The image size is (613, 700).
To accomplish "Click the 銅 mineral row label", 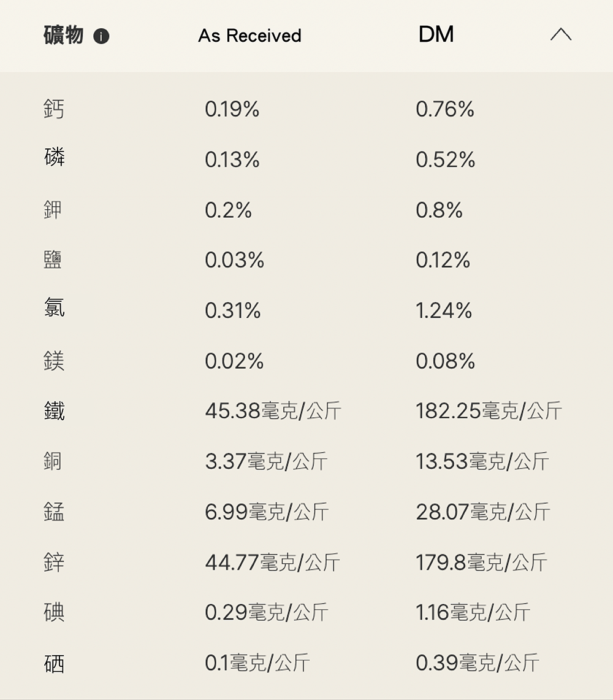I will click(x=54, y=461).
